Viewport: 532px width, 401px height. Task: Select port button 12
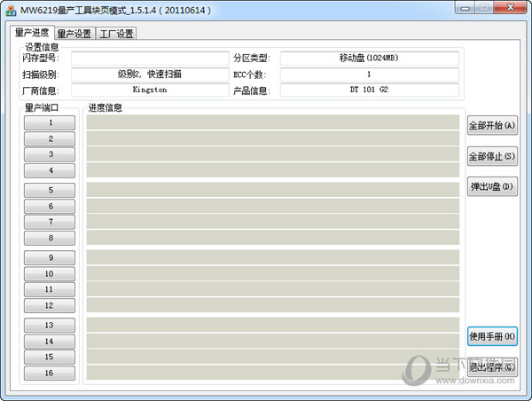click(50, 305)
